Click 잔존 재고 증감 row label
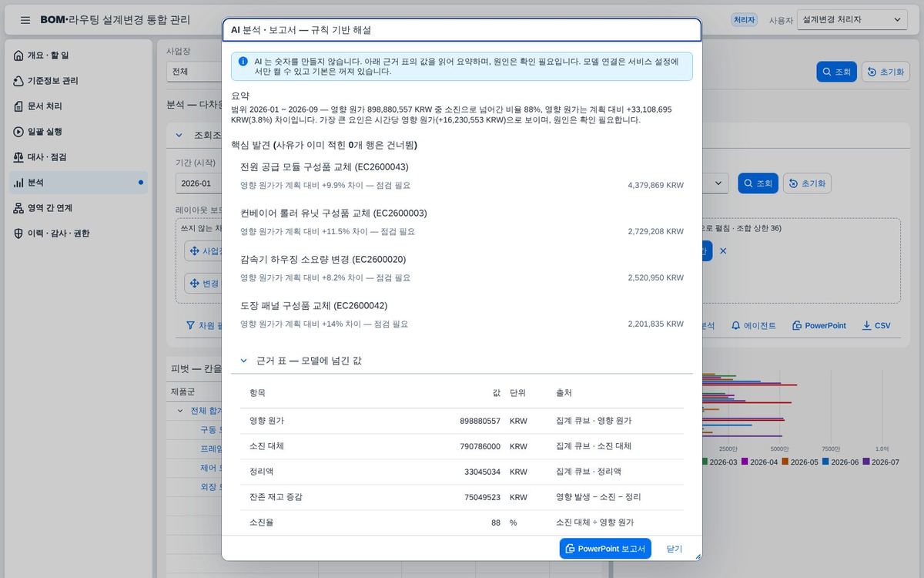 point(276,497)
